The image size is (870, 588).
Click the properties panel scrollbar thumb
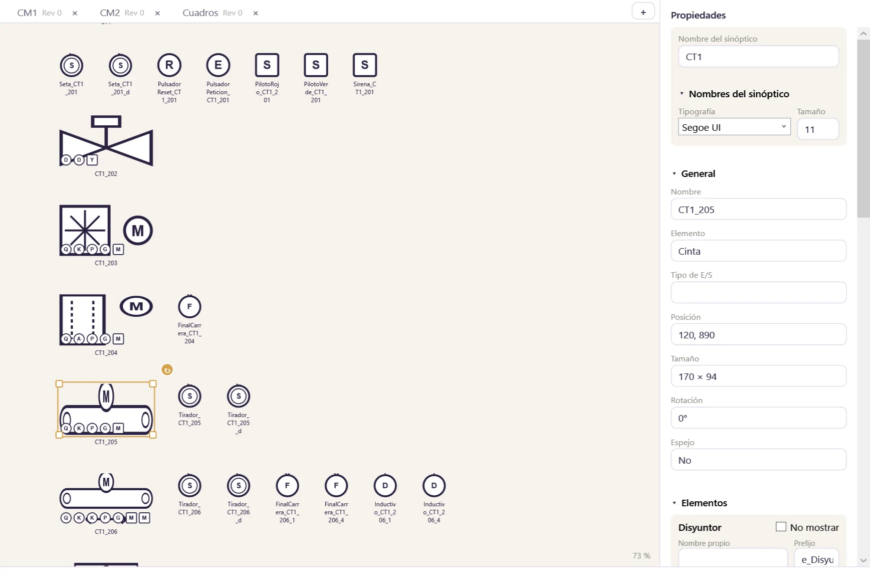(863, 129)
